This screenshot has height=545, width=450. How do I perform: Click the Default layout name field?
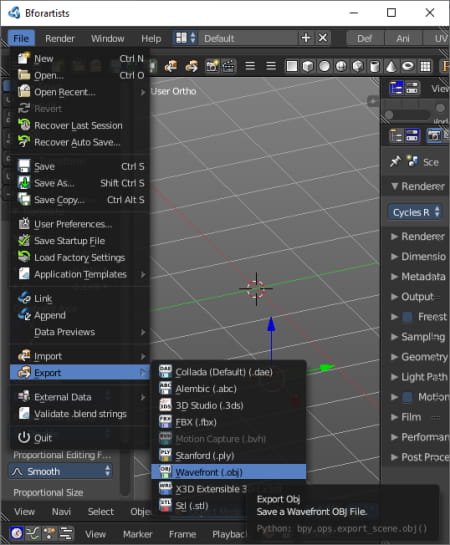tap(248, 38)
